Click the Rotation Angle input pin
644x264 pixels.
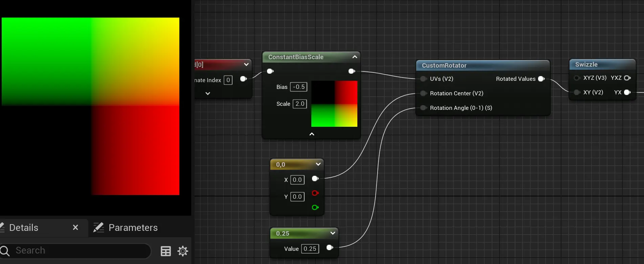pos(423,108)
